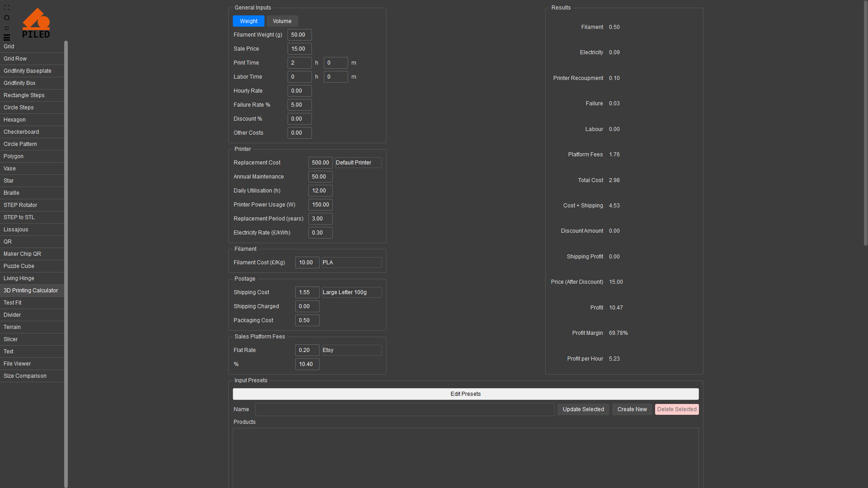Viewport: 868px width, 488px height.
Task: Open the PLA filament preset dropdown
Action: point(351,263)
